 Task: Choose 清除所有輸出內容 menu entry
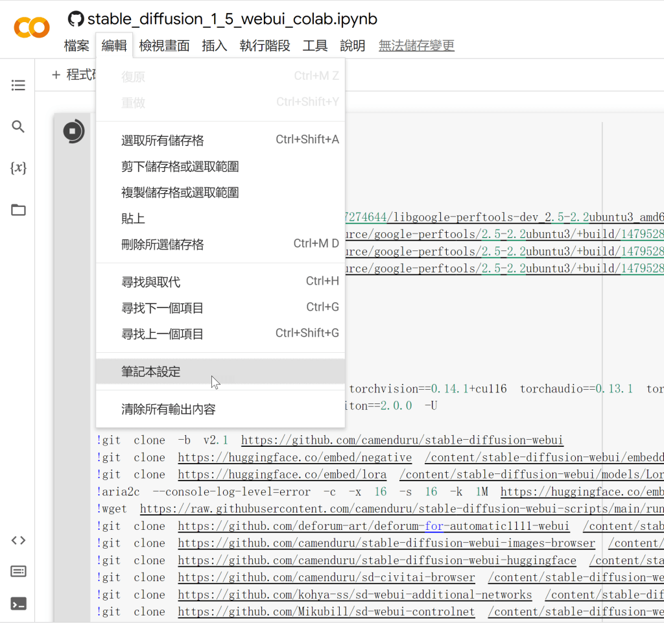169,409
